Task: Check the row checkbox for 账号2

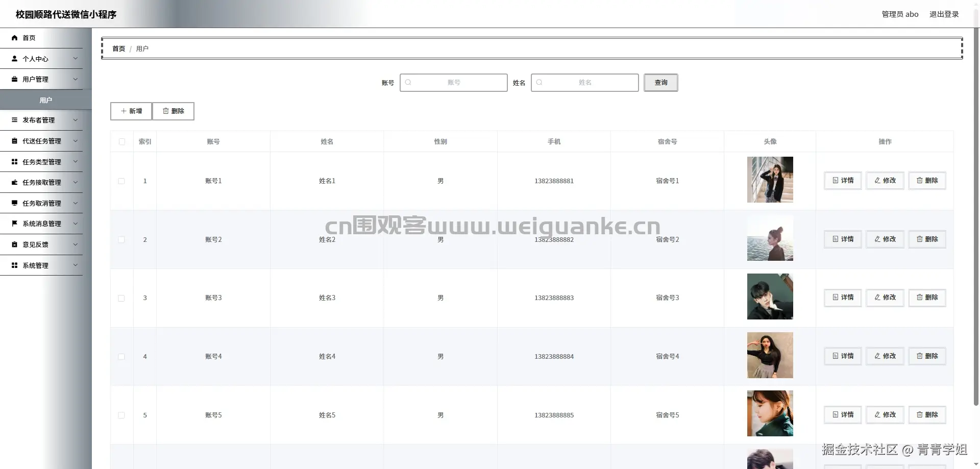Action: (x=121, y=239)
